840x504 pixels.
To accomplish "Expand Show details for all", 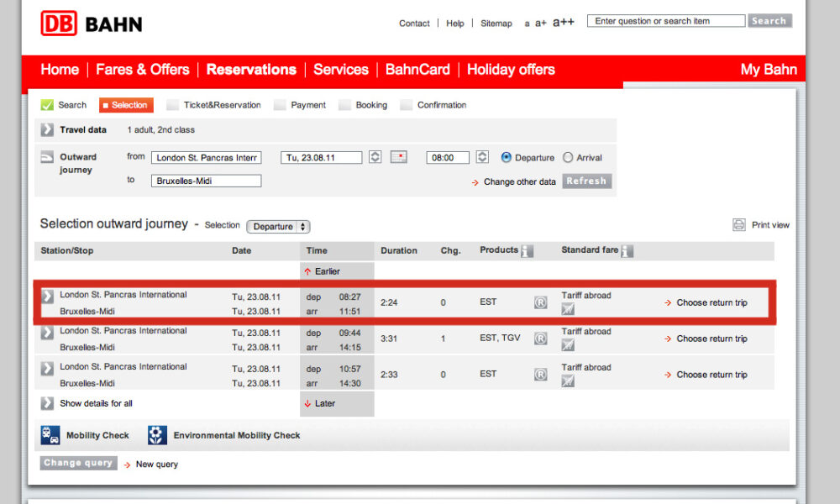I will [x=47, y=403].
